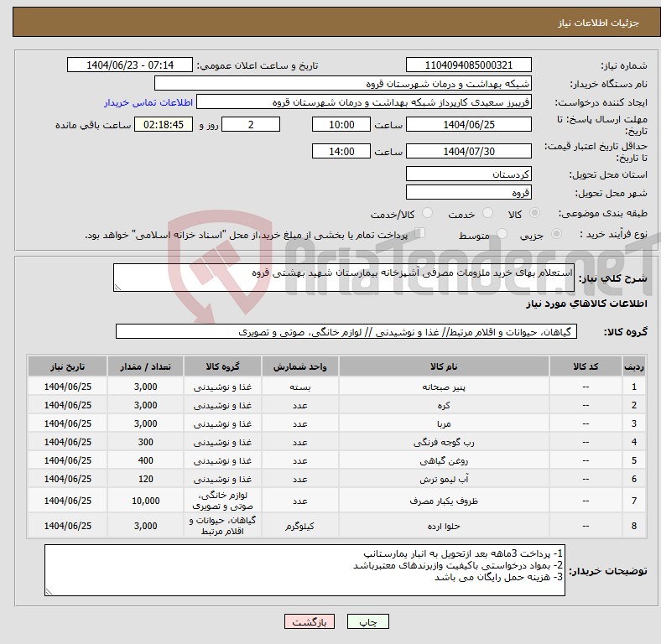Choose the متوسط purchase type radio

pyautogui.click(x=497, y=235)
